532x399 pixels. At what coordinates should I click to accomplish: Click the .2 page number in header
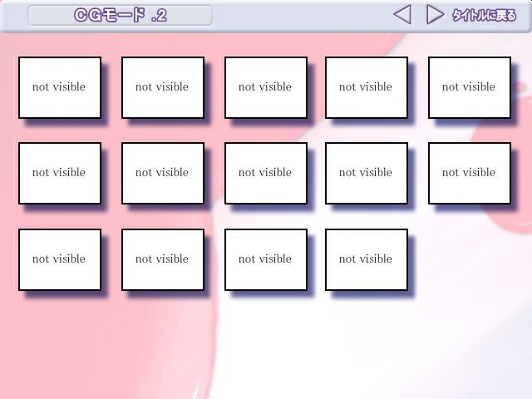point(159,15)
